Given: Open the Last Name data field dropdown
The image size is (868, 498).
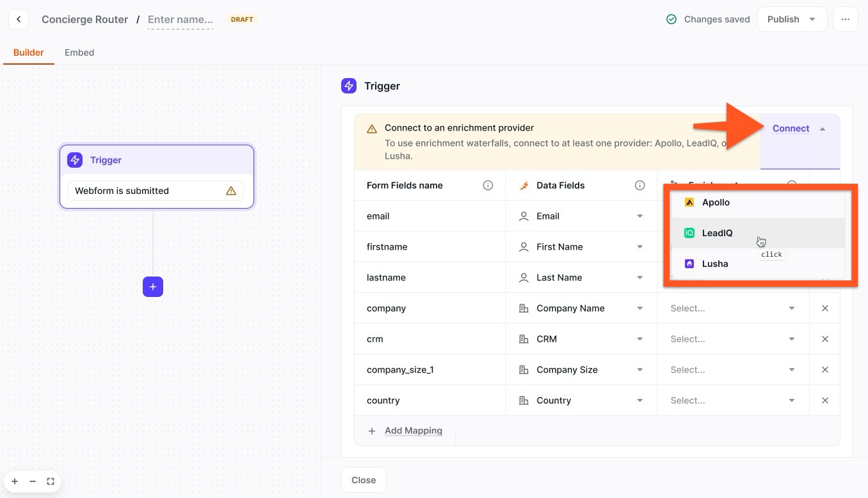Looking at the screenshot, I should coord(581,278).
